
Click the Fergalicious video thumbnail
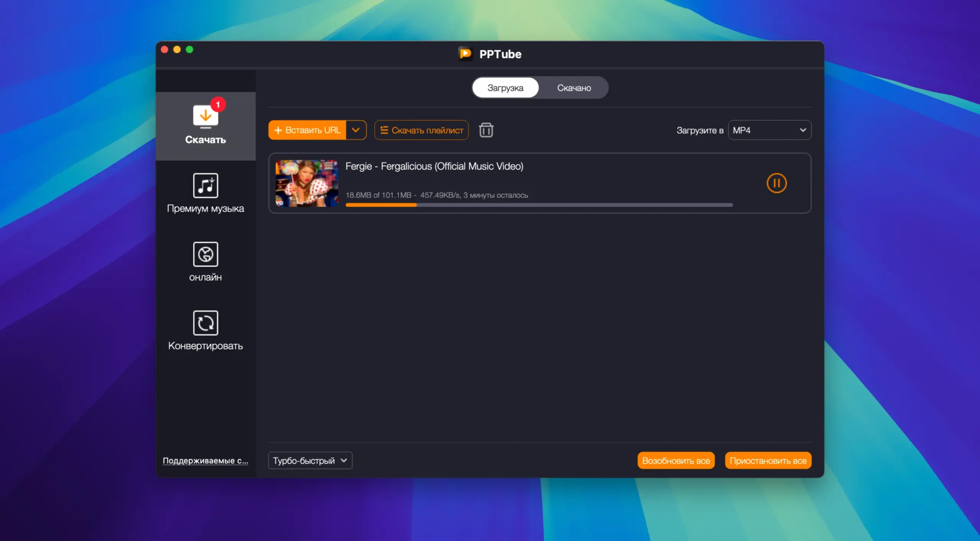(x=307, y=183)
